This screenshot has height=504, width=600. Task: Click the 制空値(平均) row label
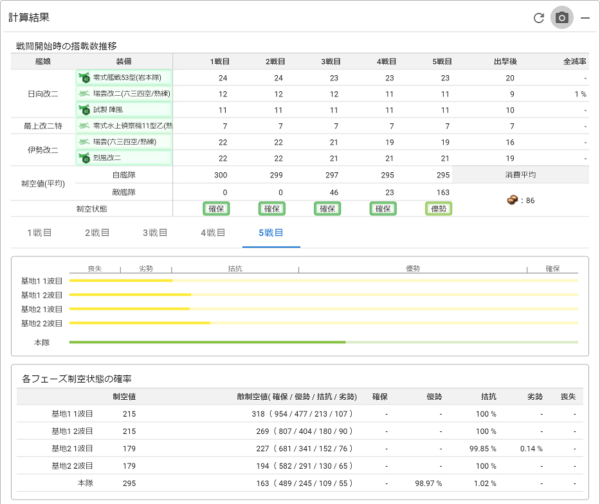pos(43,184)
